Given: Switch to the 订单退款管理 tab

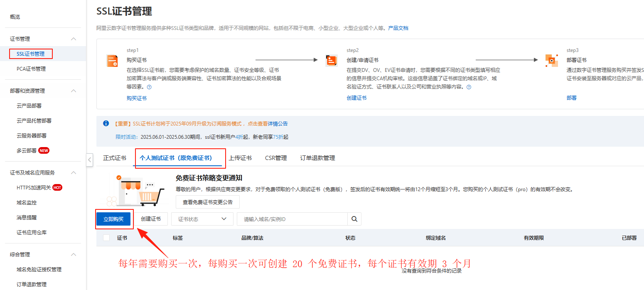Looking at the screenshot, I should click(317, 158).
